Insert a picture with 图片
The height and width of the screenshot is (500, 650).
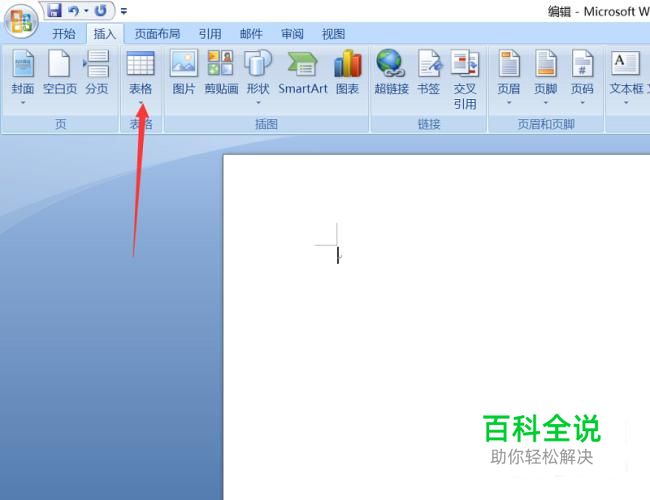tap(184, 72)
